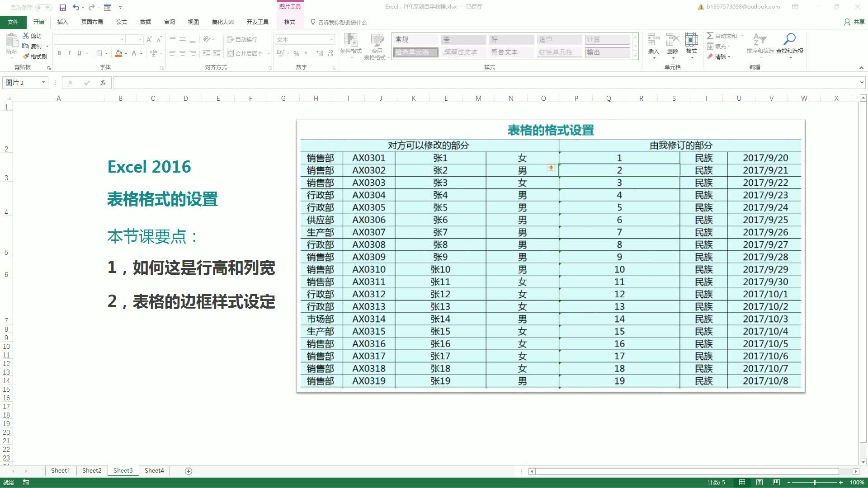Click the Undo arrow icon

pos(75,7)
